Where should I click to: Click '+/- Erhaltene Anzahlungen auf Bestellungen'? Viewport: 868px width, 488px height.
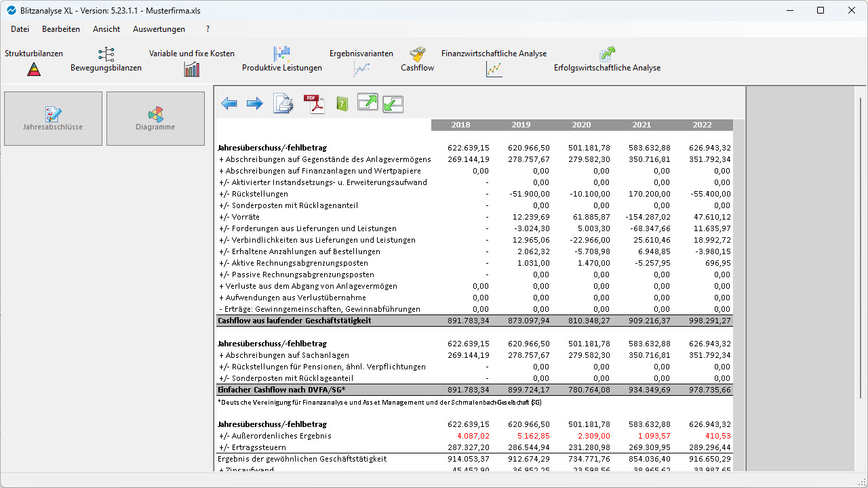[x=299, y=251]
